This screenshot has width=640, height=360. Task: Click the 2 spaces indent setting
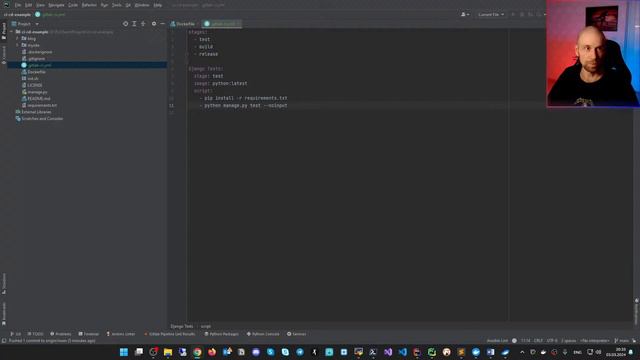coord(568,340)
